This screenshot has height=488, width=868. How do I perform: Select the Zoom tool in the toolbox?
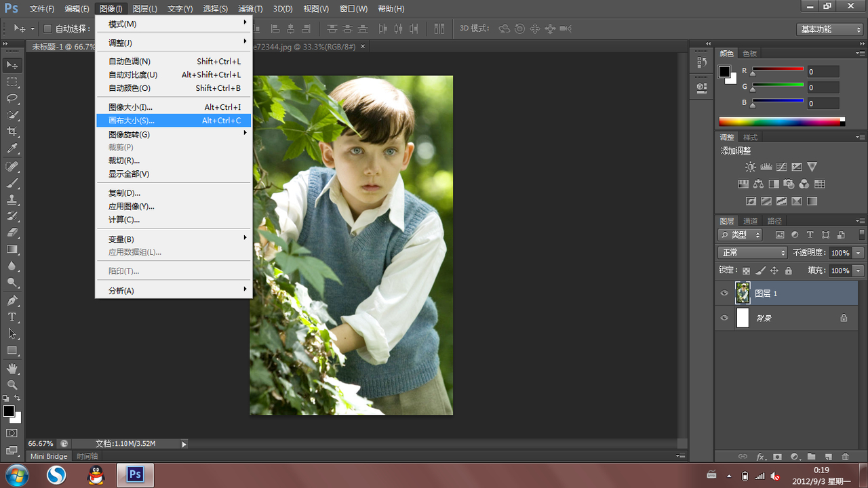pyautogui.click(x=12, y=385)
